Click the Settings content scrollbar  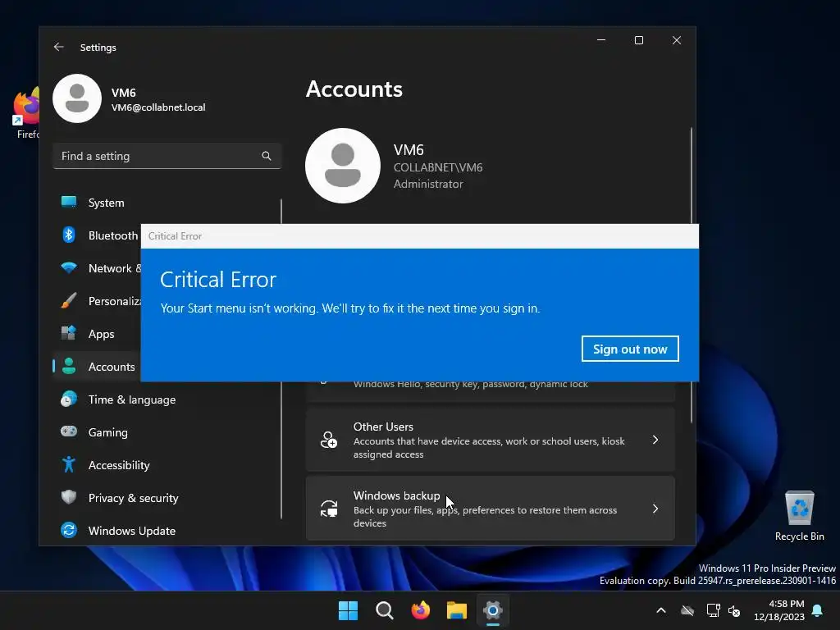pyautogui.click(x=692, y=176)
